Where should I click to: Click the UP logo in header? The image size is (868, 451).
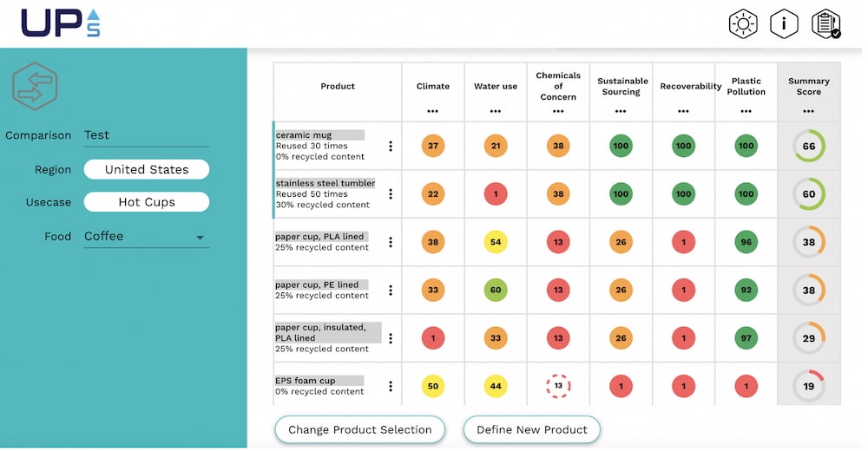[x=61, y=23]
